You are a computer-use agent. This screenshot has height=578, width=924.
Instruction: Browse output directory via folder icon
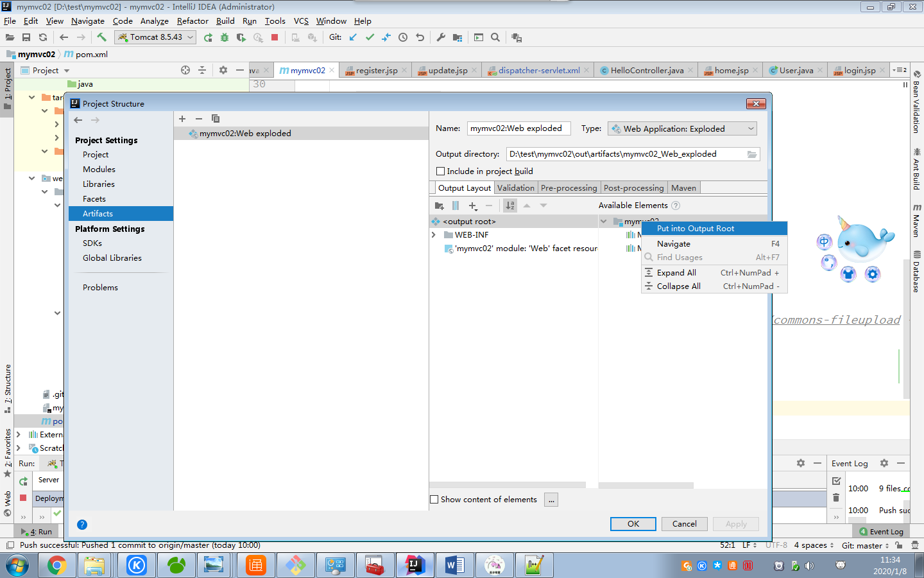752,154
